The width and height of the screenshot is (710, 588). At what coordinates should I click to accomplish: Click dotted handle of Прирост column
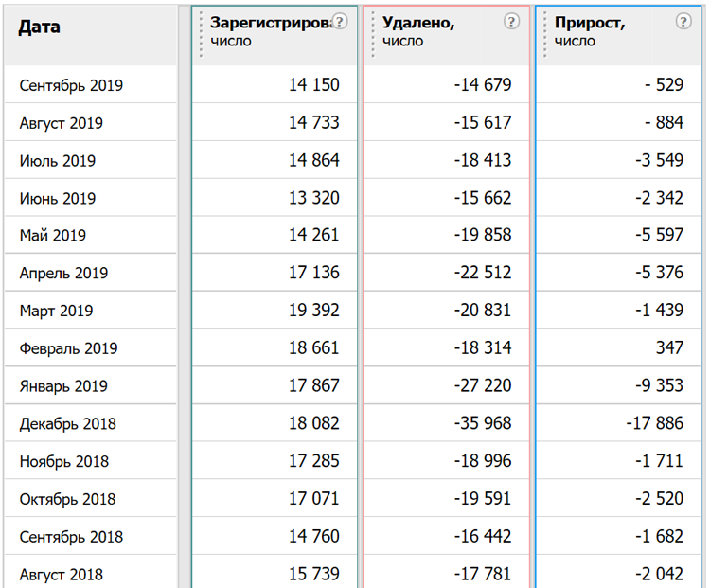[x=544, y=35]
